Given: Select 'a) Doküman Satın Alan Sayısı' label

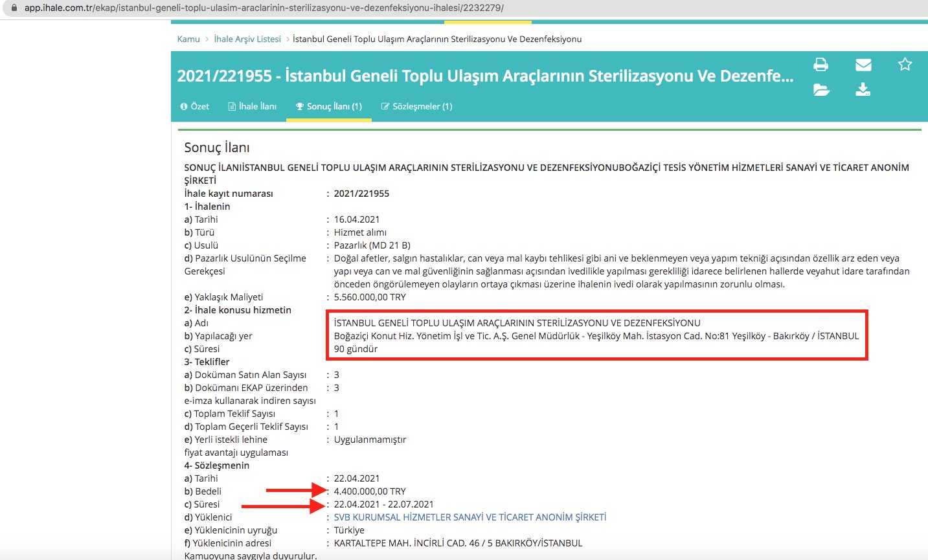Looking at the screenshot, I should [x=245, y=375].
